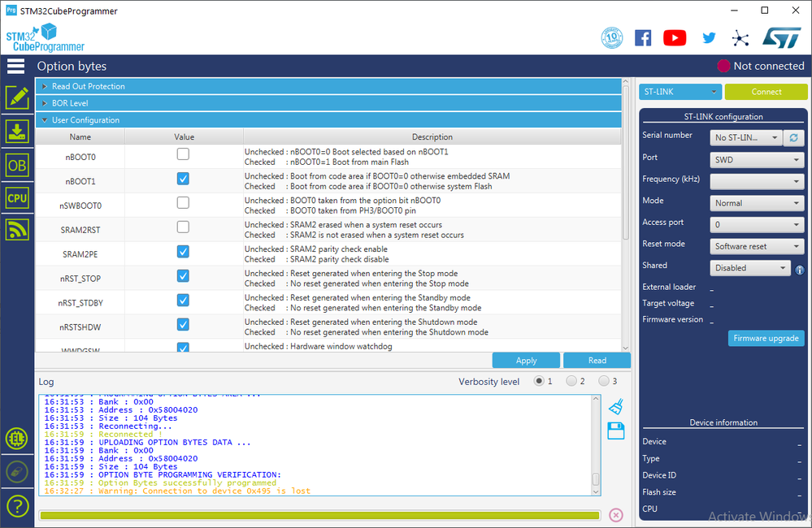
Task: Toggle the nBOOT0 checkbox
Action: tap(183, 154)
